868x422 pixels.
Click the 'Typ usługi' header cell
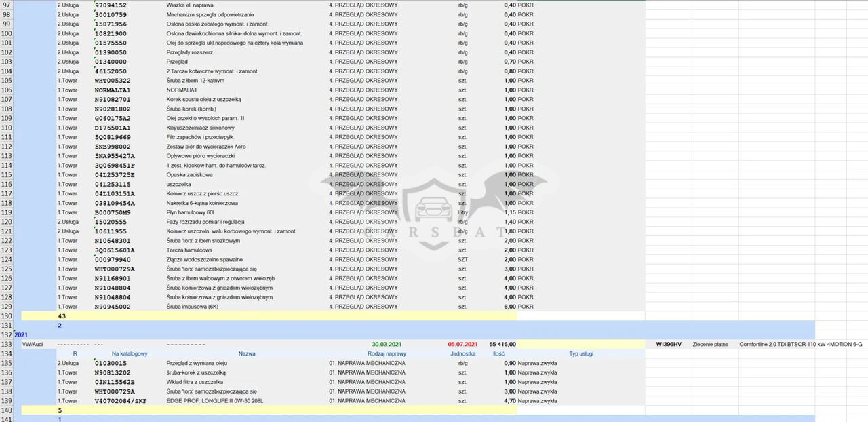coord(581,353)
